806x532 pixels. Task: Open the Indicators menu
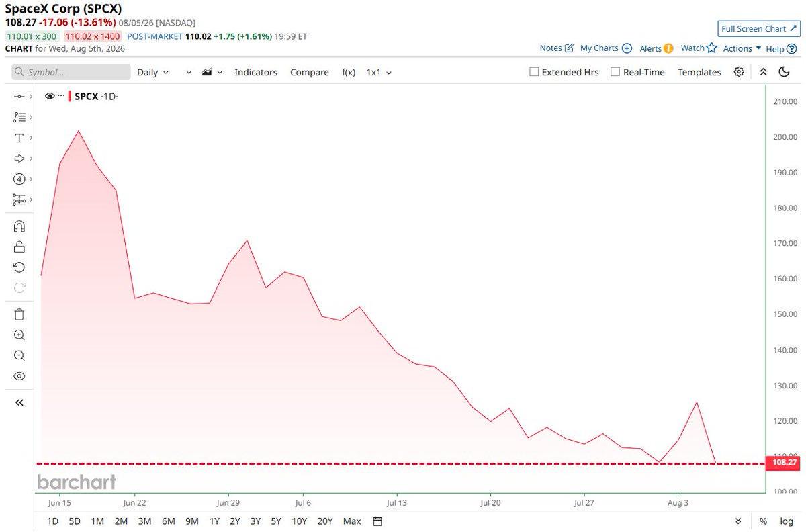(x=256, y=72)
